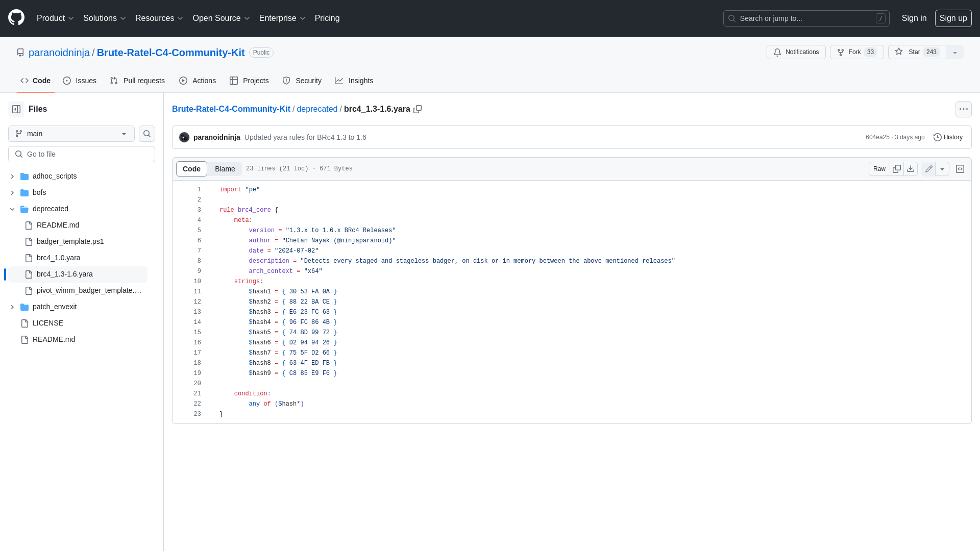Open the Open Source menu
This screenshot has height=551, width=980.
[221, 18]
